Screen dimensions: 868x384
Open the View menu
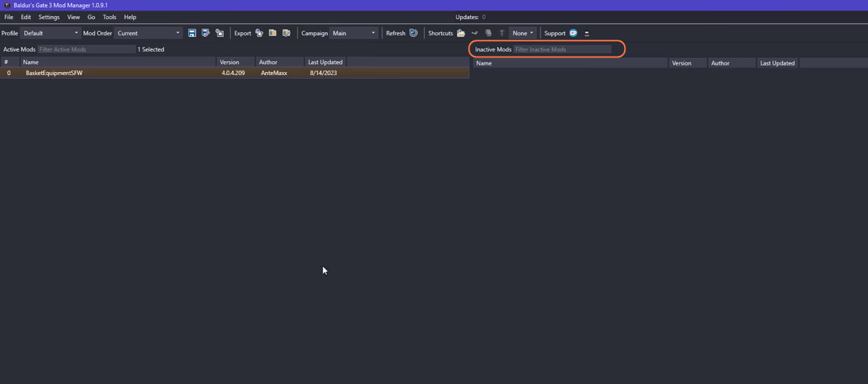pyautogui.click(x=73, y=17)
